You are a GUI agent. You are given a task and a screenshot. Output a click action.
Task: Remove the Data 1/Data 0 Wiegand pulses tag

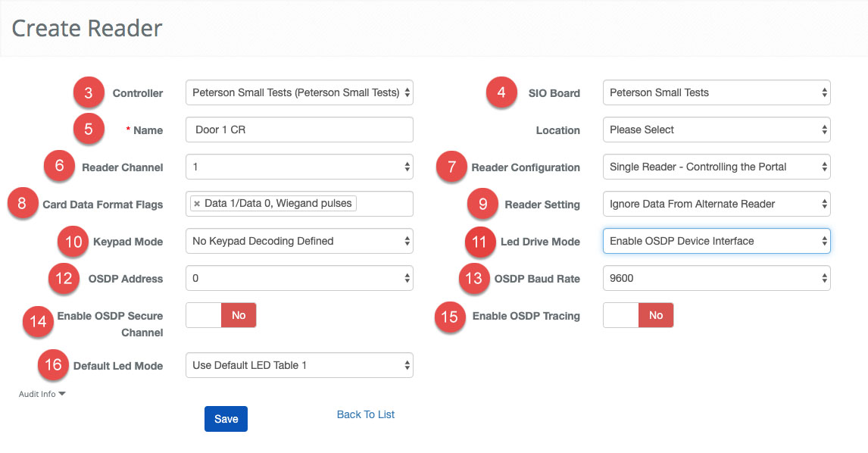pyautogui.click(x=197, y=204)
